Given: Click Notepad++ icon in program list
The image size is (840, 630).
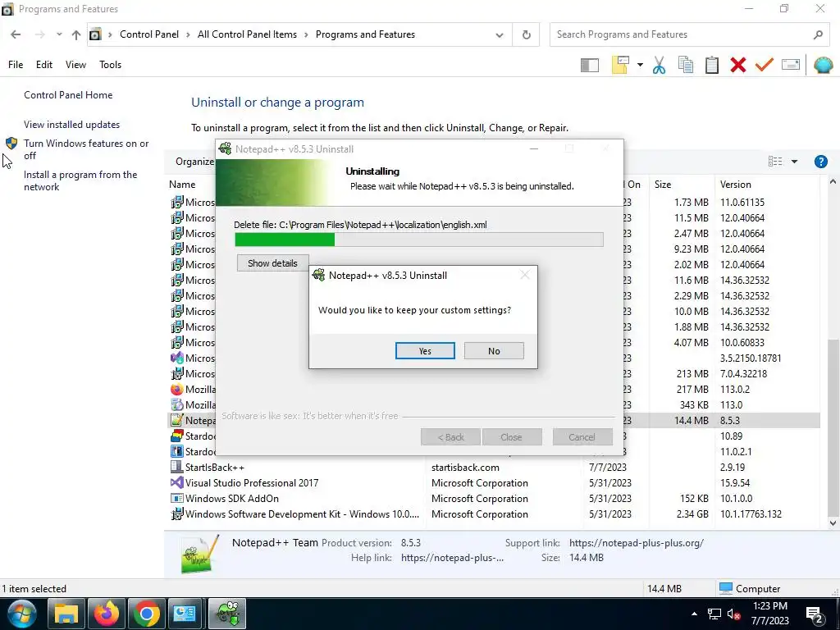Looking at the screenshot, I should pyautogui.click(x=177, y=421).
